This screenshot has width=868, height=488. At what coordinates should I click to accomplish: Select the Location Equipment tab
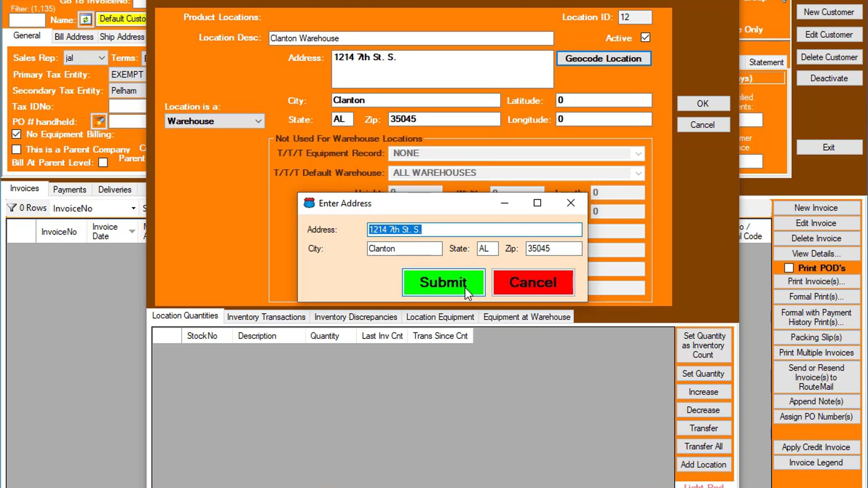click(x=440, y=317)
